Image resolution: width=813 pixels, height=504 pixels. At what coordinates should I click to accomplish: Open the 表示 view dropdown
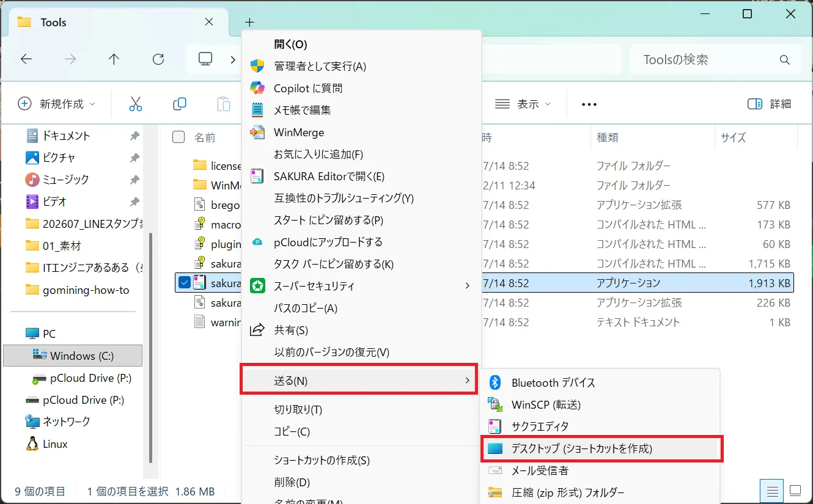[x=523, y=104]
